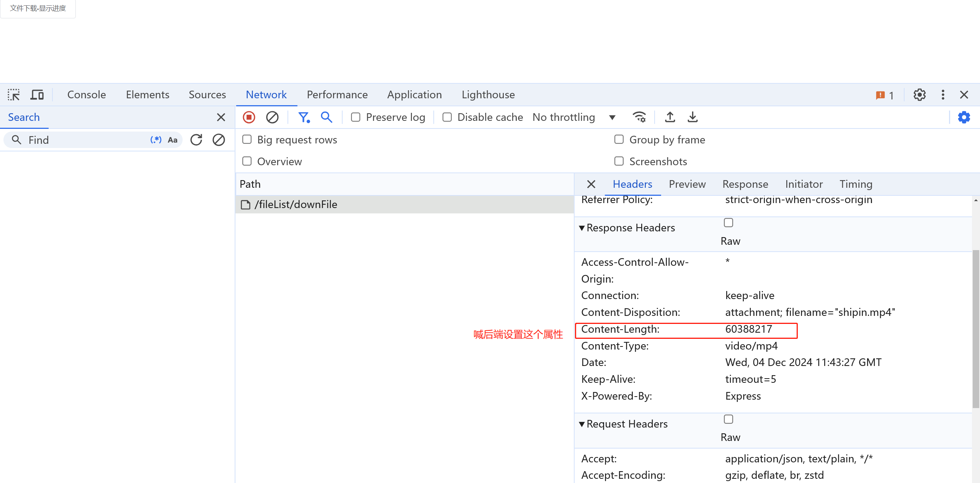Collapse the Request Headers section
The height and width of the screenshot is (483, 980).
(582, 424)
